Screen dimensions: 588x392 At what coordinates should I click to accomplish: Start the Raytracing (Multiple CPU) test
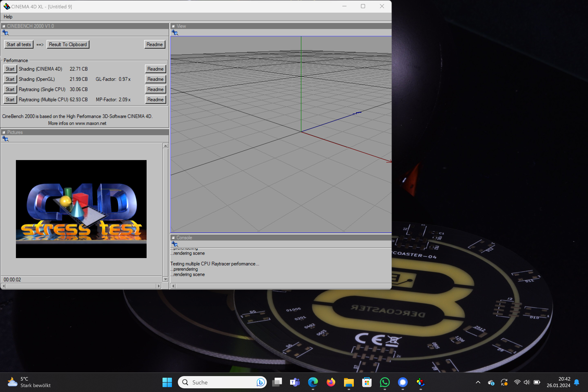[x=10, y=100]
